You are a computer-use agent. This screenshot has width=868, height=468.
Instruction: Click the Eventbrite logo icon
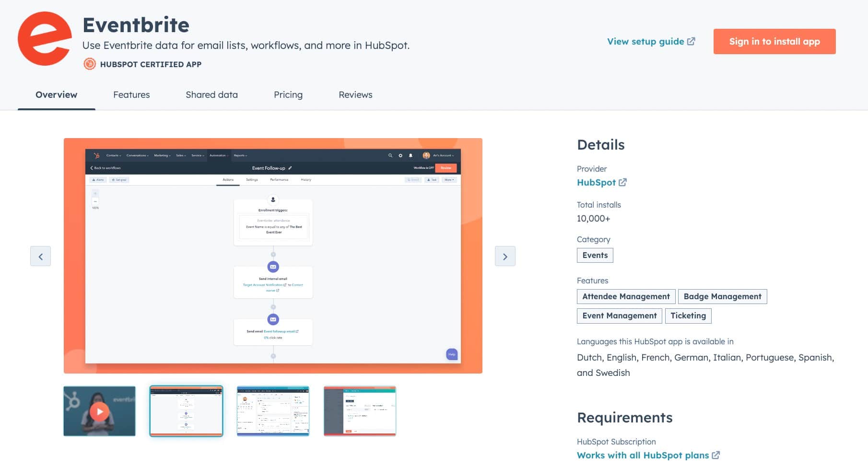coord(45,39)
